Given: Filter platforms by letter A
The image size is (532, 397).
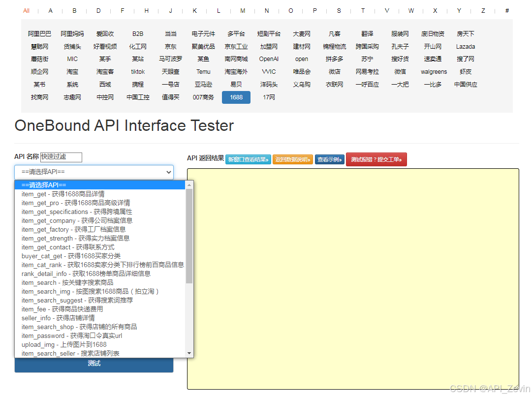Looking at the screenshot, I should point(50,11).
